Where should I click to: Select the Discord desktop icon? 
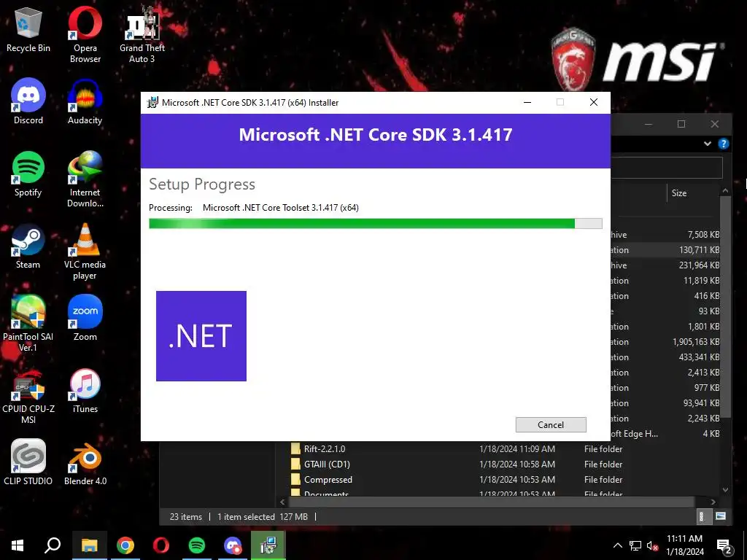point(28,101)
